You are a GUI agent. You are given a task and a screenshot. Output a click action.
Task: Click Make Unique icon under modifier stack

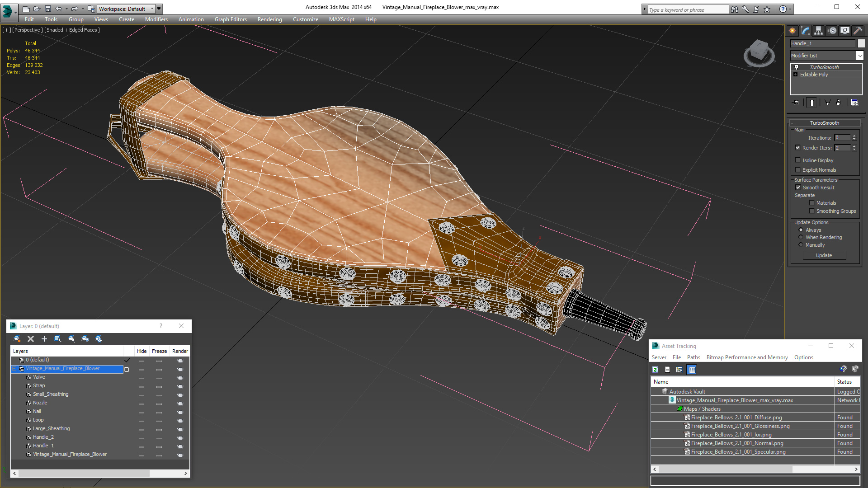coord(827,103)
